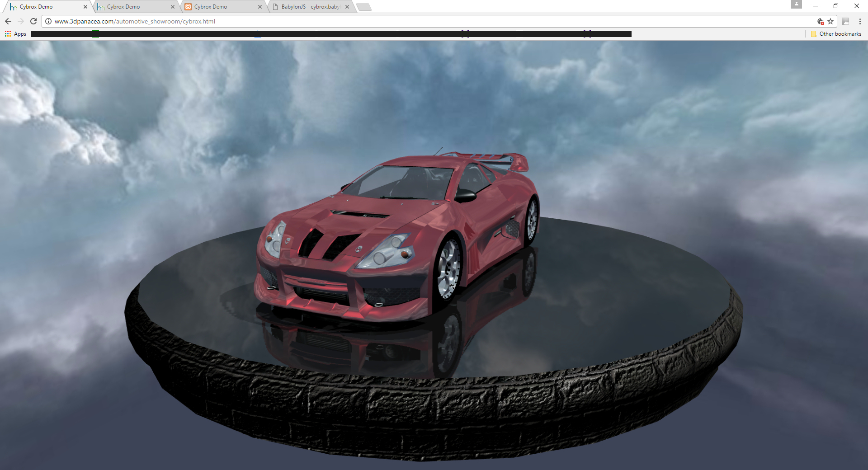The image size is (868, 470).
Task: Close the first Cybrox Demo tab
Action: pos(85,7)
